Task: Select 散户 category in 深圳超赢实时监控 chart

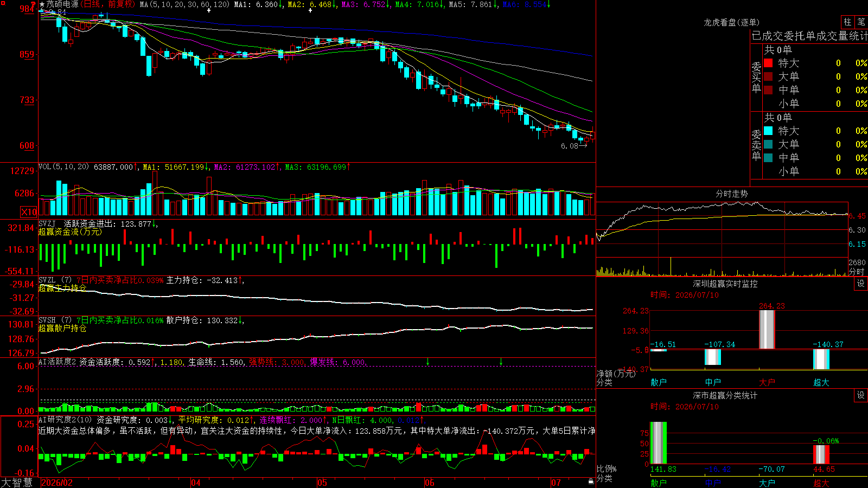Action: click(x=659, y=382)
